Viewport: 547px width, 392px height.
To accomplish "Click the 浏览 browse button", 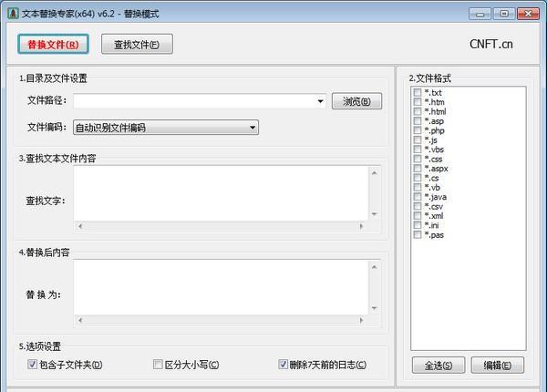I will pos(356,101).
